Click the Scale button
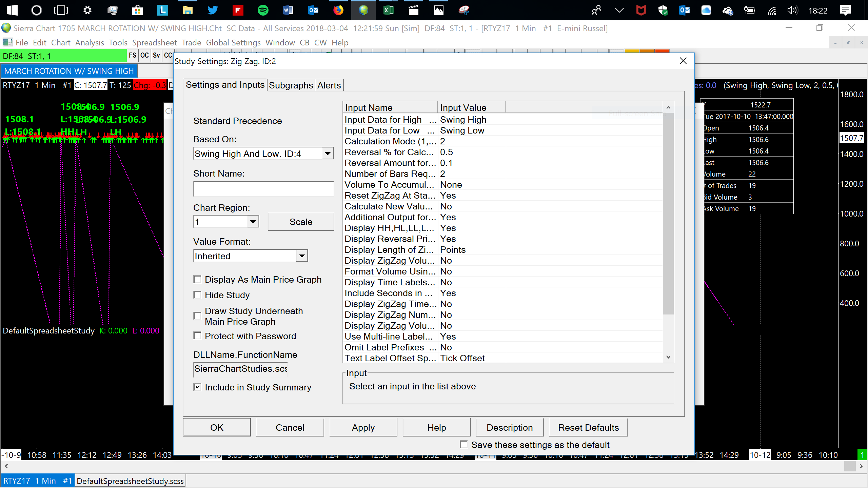The image size is (868, 488). 301,222
